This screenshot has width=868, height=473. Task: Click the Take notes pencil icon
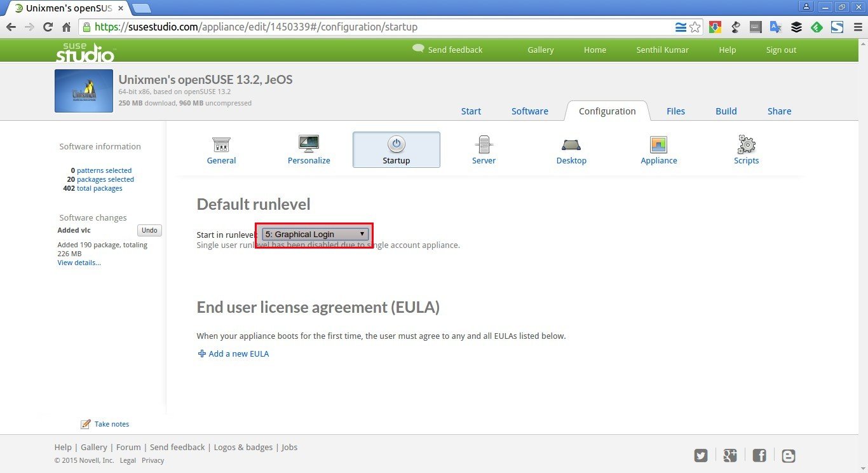(86, 424)
